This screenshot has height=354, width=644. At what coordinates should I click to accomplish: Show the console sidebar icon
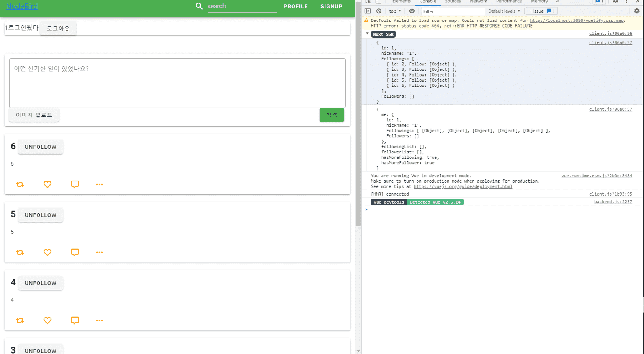click(x=368, y=11)
